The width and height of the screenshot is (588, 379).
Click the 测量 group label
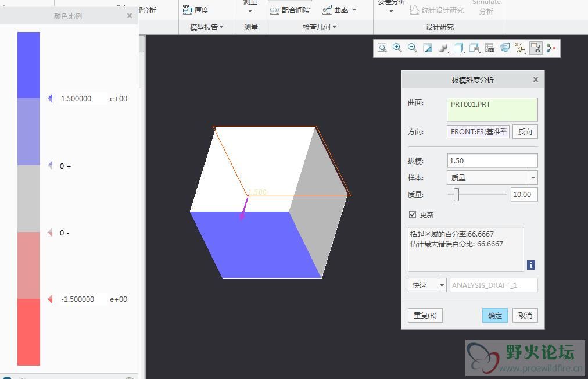pyautogui.click(x=251, y=27)
